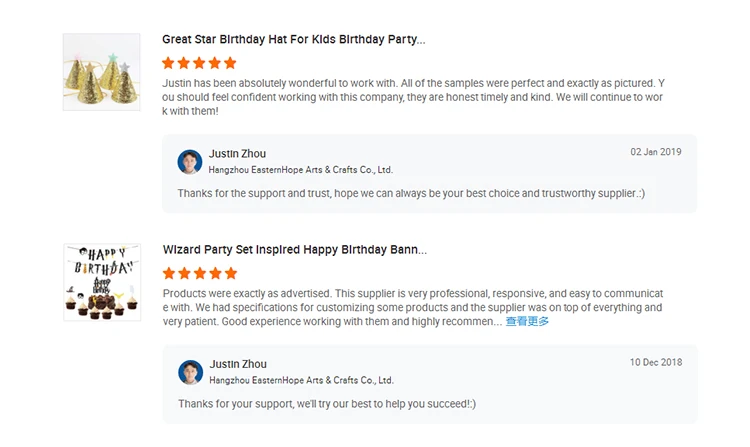The width and height of the screenshot is (750, 447).
Task: Select the Justin Zhou name in first reply
Action: click(237, 154)
